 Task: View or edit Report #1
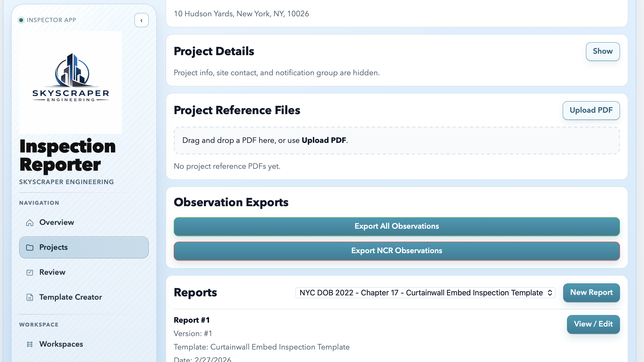click(x=593, y=324)
